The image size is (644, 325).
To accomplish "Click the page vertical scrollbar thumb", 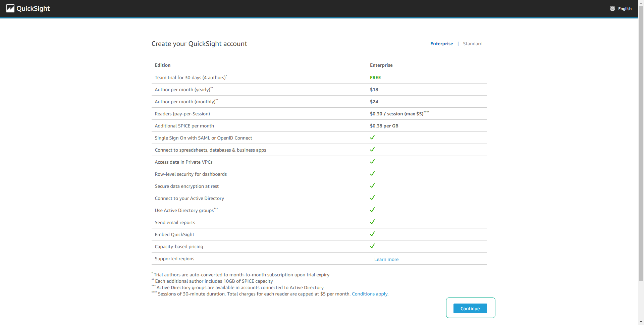I will coord(641,143).
